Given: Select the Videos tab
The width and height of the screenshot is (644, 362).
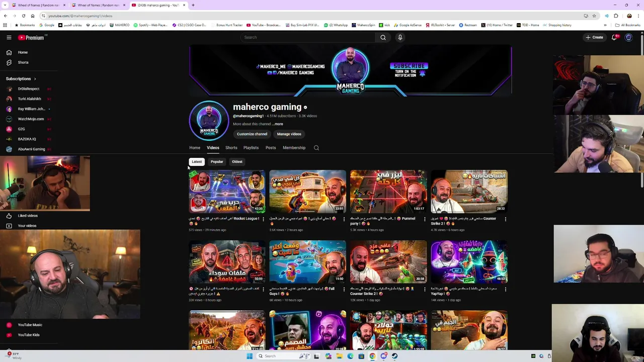Looking at the screenshot, I should tap(213, 148).
